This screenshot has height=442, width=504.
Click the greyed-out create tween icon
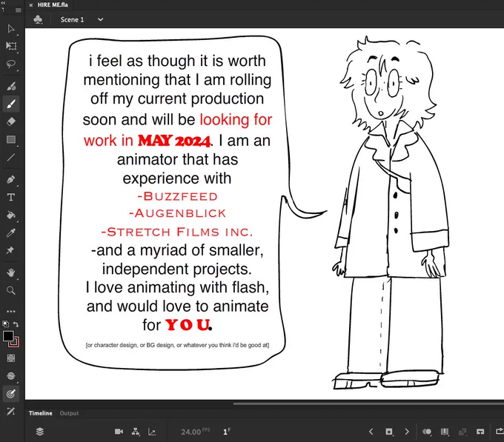coord(462,432)
